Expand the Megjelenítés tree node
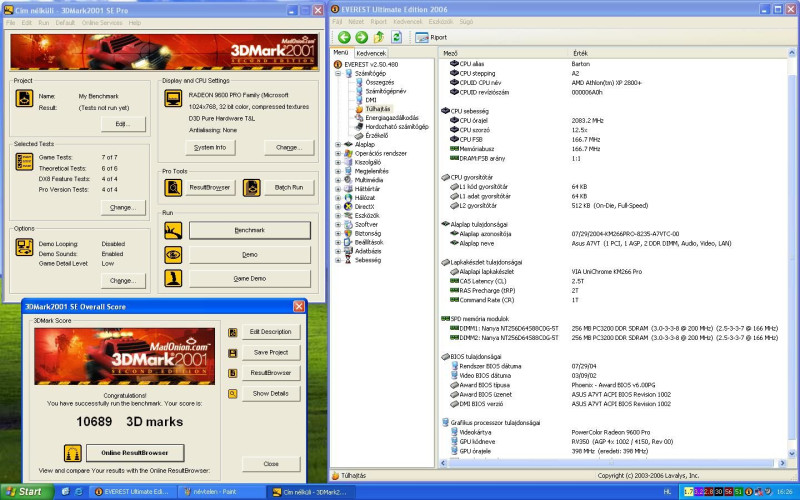The image size is (800, 500). (x=338, y=171)
